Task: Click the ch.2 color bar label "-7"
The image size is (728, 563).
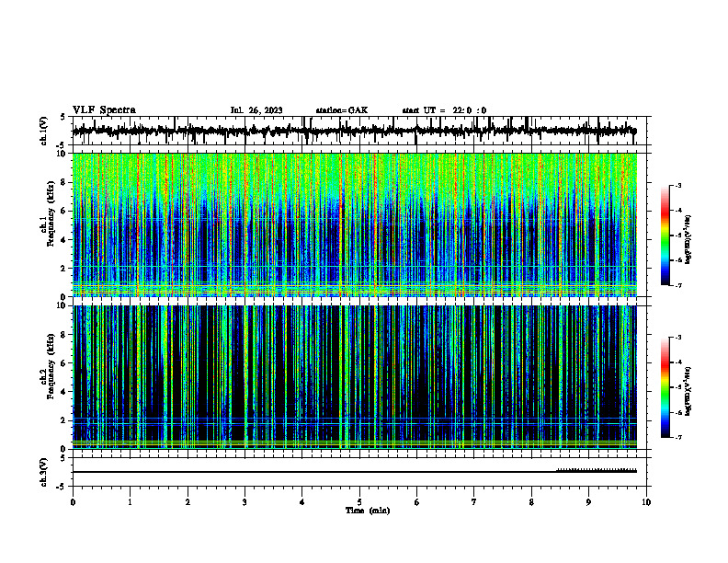Action: click(x=678, y=438)
